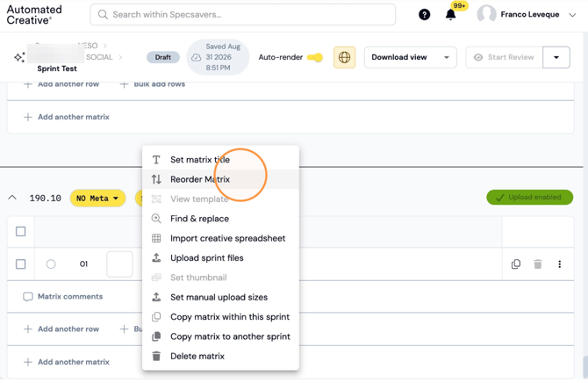Choose Copy matrix to another sprint
Screen dimensions: 588x383
tap(220, 336)
